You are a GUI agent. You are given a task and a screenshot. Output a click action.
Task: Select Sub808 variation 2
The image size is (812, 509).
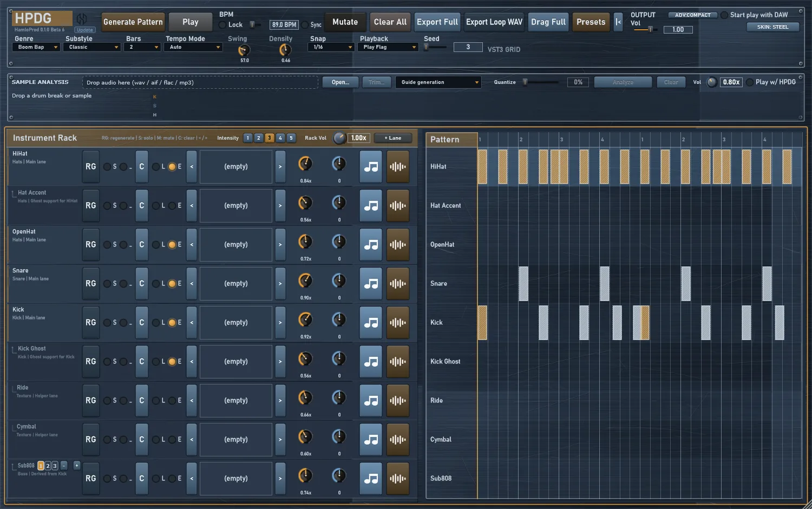[x=48, y=466]
